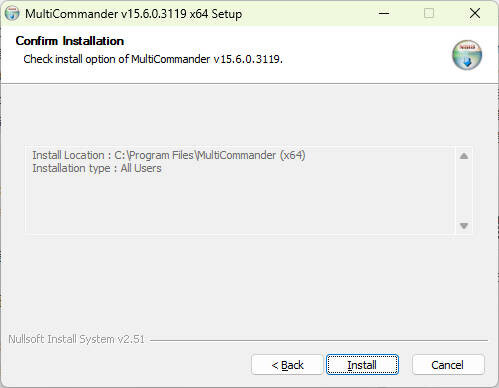Close the setup window with the X
This screenshot has height=388, width=499.
tap(475, 14)
